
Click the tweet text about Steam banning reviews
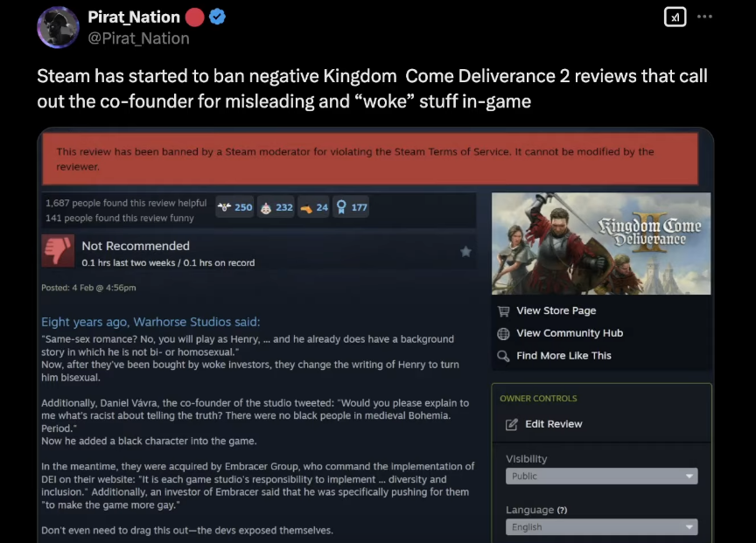click(x=372, y=88)
